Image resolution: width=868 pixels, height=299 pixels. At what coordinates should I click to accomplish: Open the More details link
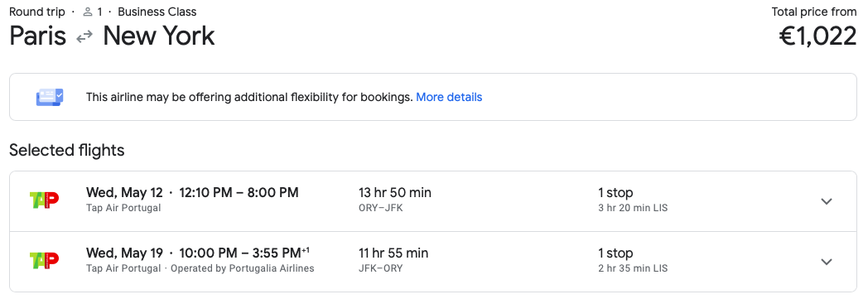click(449, 97)
